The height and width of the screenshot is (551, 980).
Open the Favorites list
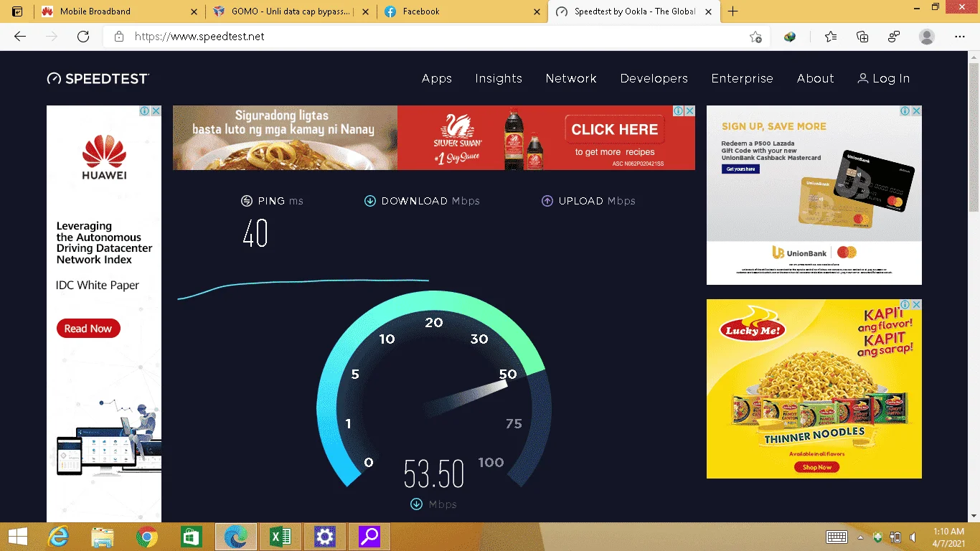tap(831, 37)
